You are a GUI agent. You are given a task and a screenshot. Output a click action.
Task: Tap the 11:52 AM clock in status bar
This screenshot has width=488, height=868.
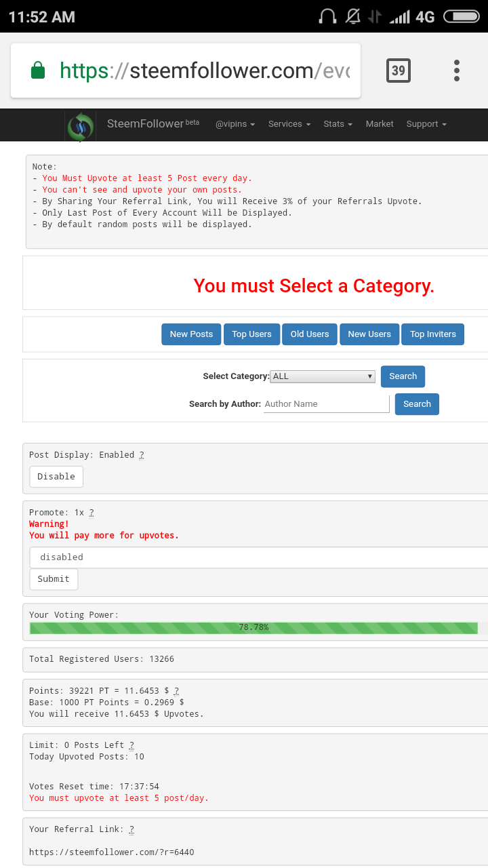(41, 17)
